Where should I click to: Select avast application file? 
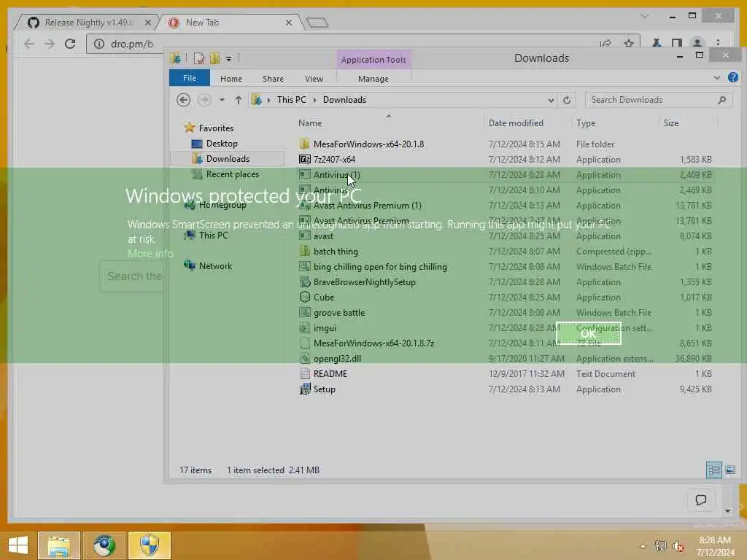click(x=323, y=236)
